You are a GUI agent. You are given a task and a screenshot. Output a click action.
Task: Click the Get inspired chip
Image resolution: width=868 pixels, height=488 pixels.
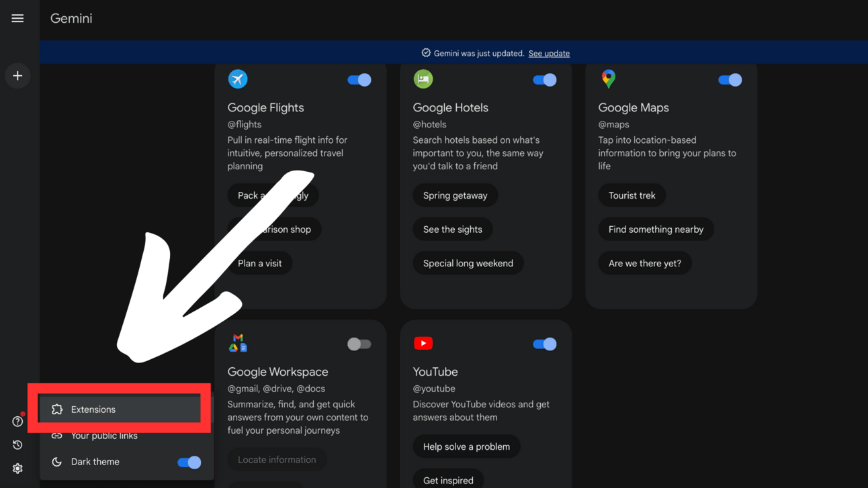click(449, 480)
